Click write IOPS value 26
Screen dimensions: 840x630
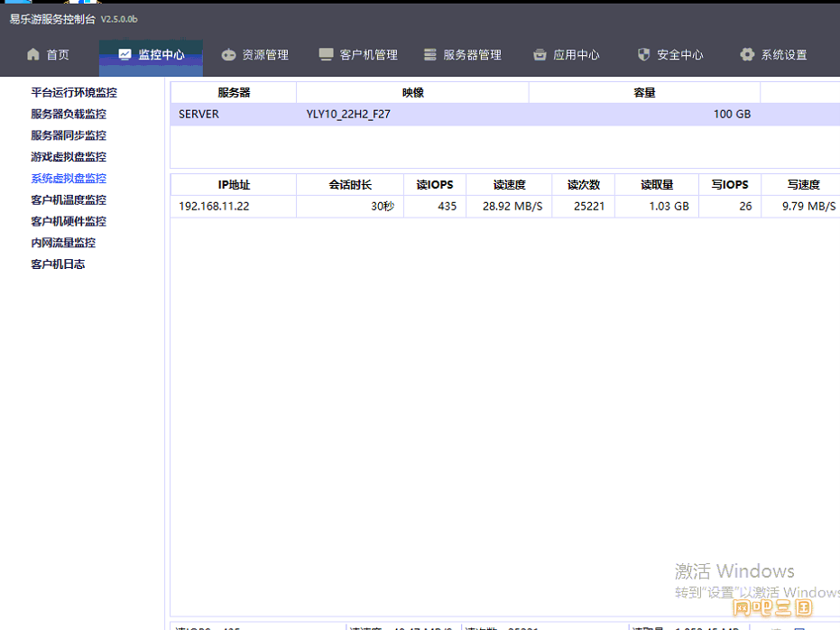tap(745, 207)
